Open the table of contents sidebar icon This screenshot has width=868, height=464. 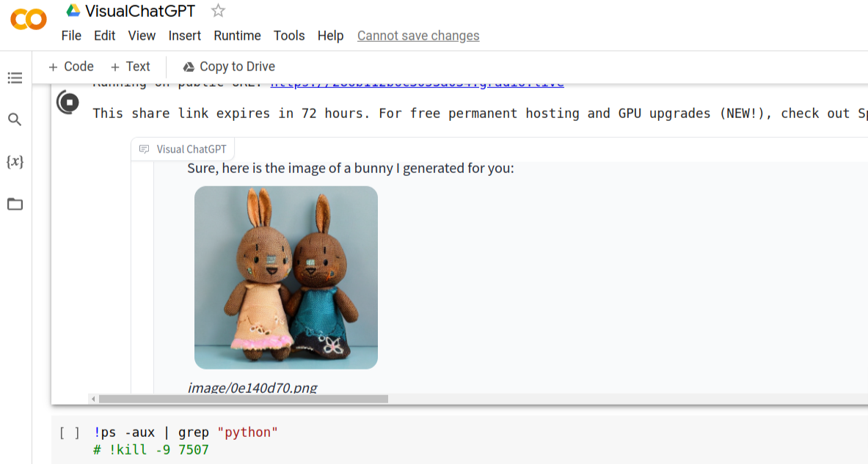15,78
